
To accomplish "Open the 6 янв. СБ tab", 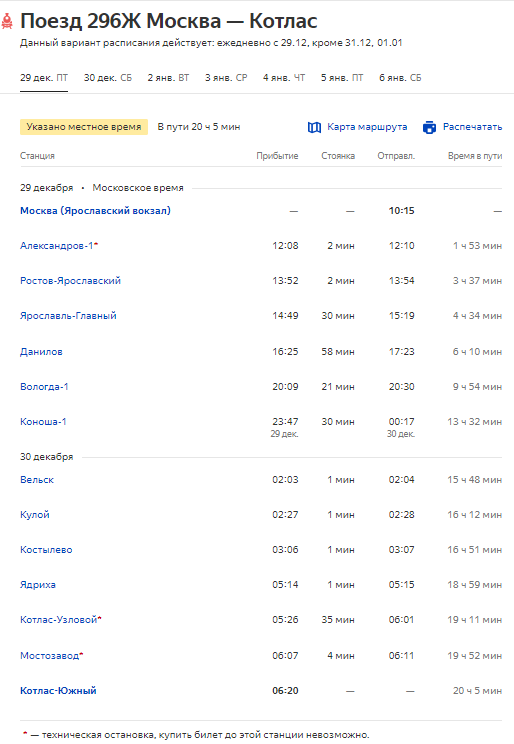I will [x=400, y=77].
